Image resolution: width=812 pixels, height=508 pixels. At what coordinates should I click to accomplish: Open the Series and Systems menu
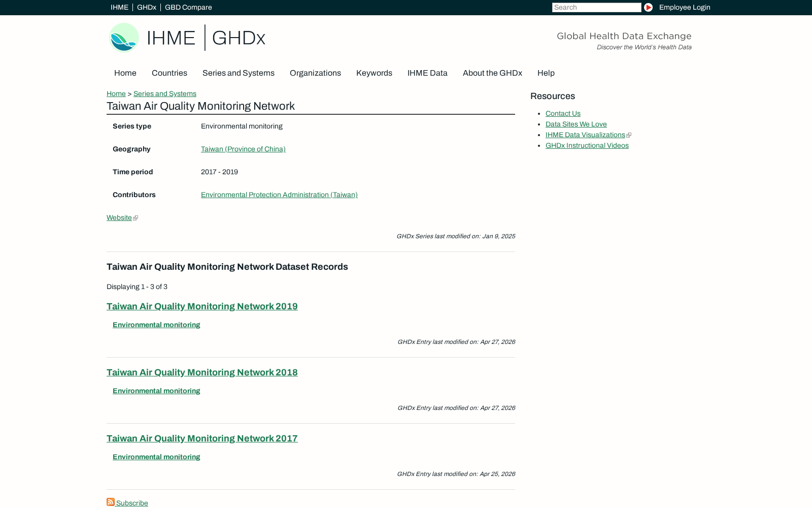click(x=239, y=73)
